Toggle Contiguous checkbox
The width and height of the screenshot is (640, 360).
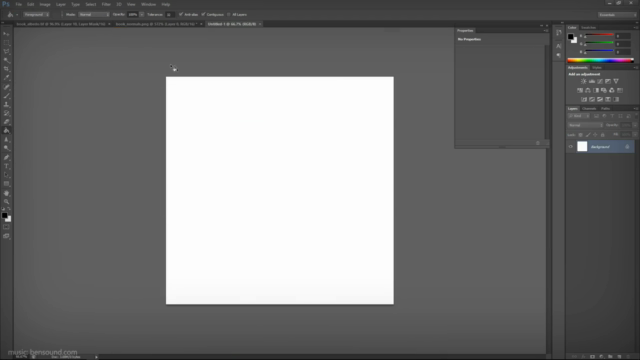click(x=203, y=14)
